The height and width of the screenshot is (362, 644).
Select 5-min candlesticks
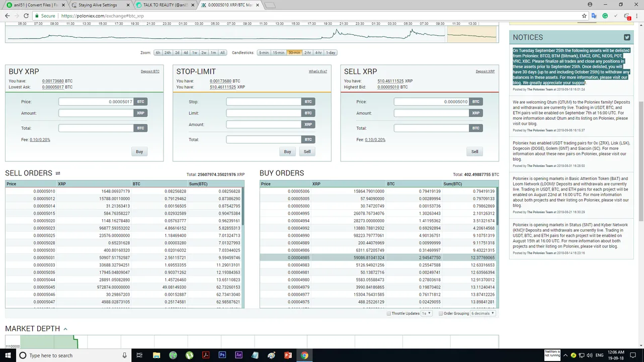click(x=264, y=53)
